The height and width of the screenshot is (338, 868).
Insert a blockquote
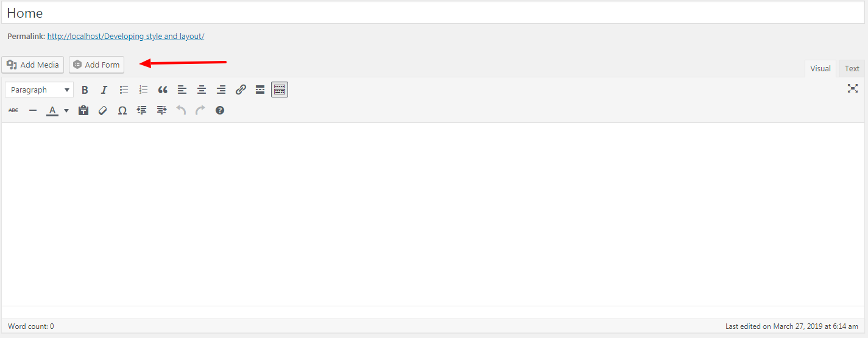point(163,90)
